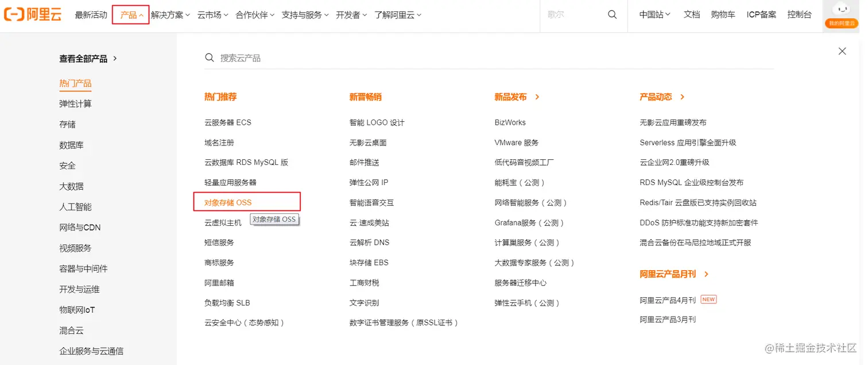Select 视频服务 category
Viewport: 868px width, 365px height.
(75, 248)
